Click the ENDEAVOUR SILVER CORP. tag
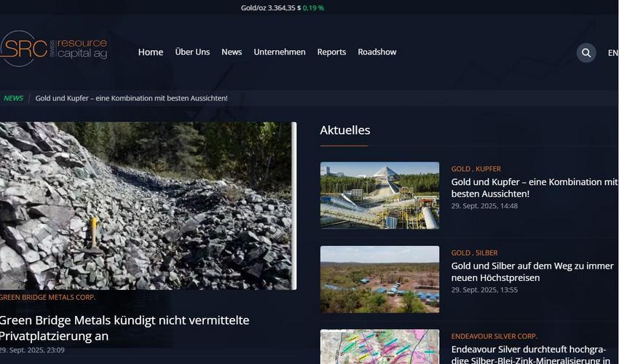Image resolution: width=619 pixels, height=364 pixels. [494, 336]
